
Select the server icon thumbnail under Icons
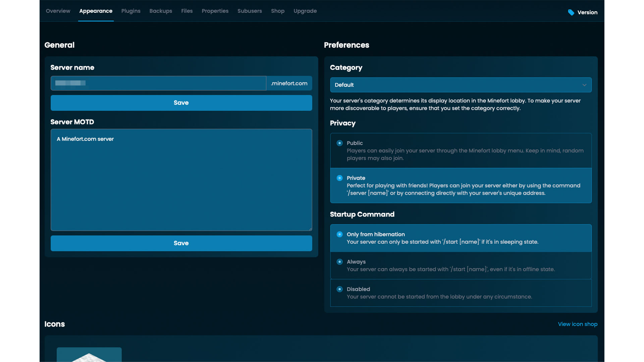coord(89,355)
